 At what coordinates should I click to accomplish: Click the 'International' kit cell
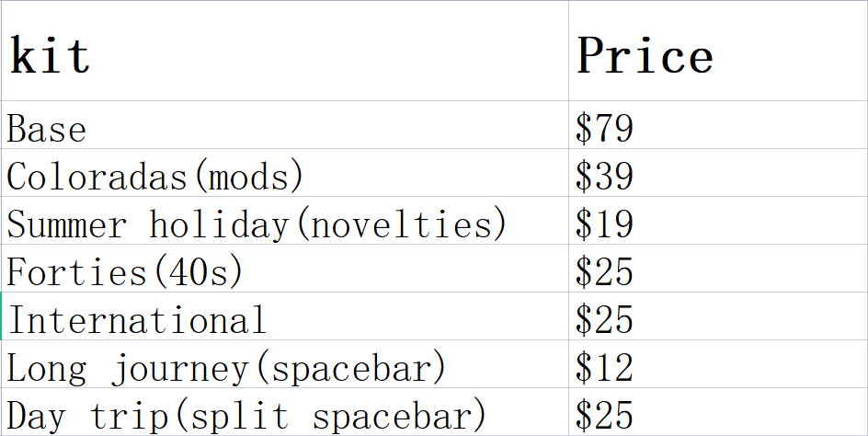click(x=137, y=320)
